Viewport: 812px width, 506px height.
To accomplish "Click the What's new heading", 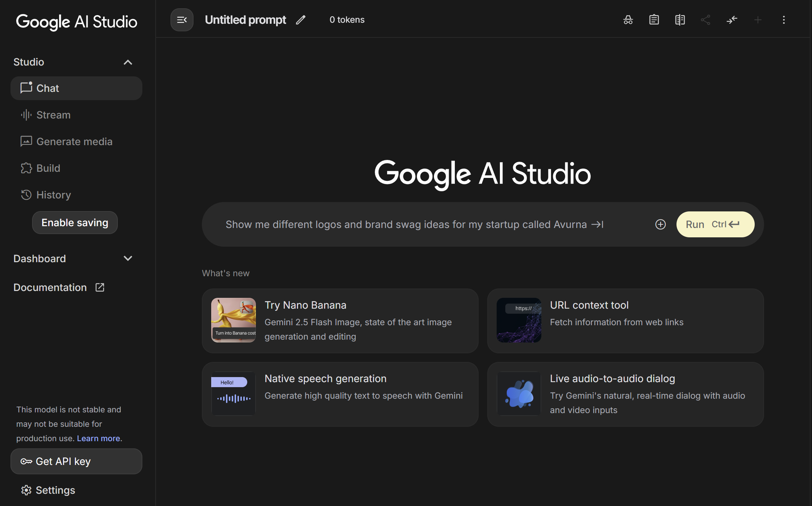I will point(226,273).
